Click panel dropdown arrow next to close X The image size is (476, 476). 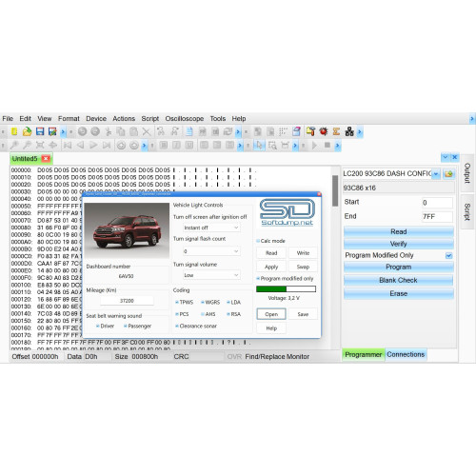point(445,157)
